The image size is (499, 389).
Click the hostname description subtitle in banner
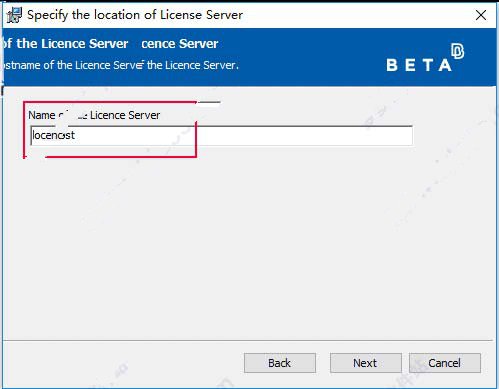point(120,65)
